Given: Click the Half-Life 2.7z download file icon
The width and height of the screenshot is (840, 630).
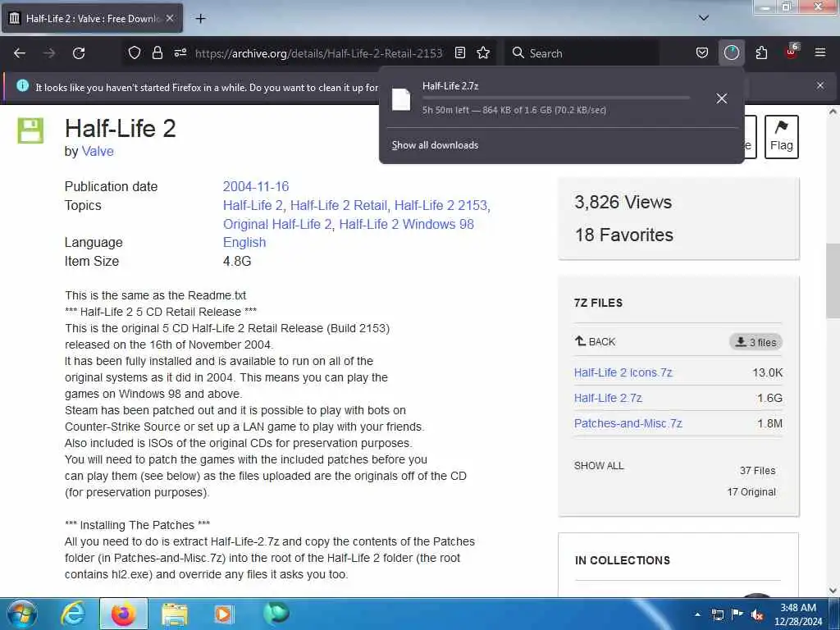Looking at the screenshot, I should tap(401, 99).
